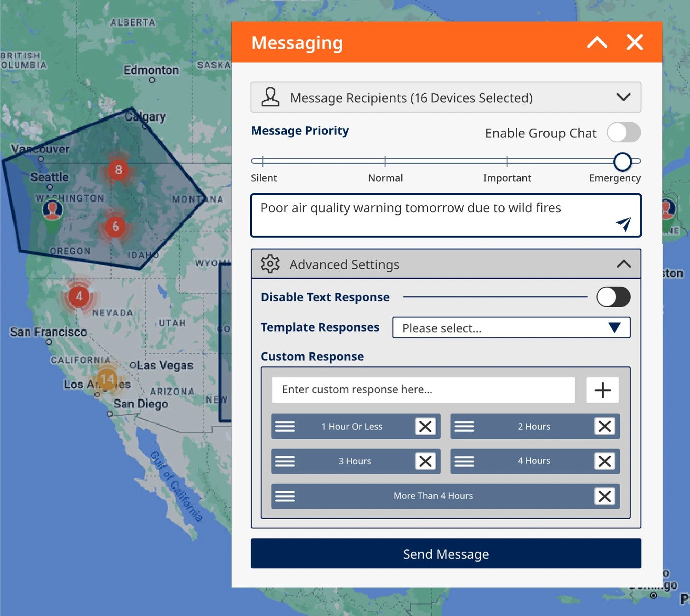Collapse the Advanced Settings section
The width and height of the screenshot is (690, 616).
[624, 264]
